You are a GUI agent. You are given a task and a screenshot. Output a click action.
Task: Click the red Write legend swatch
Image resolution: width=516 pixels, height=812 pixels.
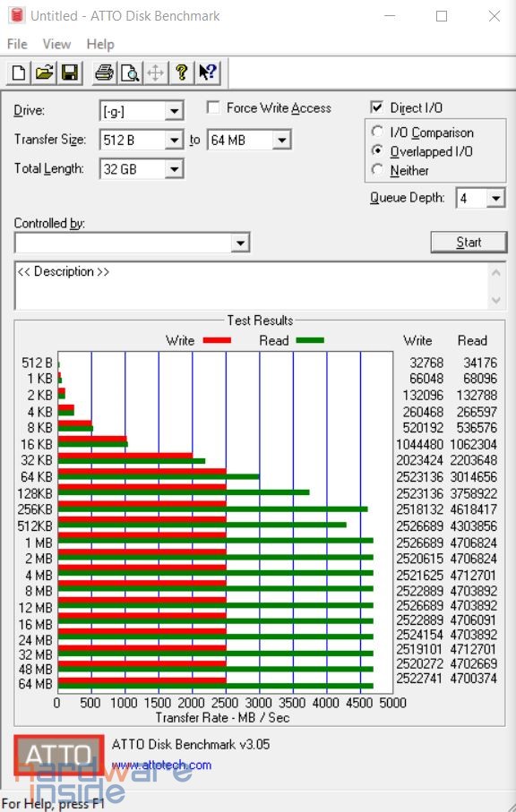217,340
